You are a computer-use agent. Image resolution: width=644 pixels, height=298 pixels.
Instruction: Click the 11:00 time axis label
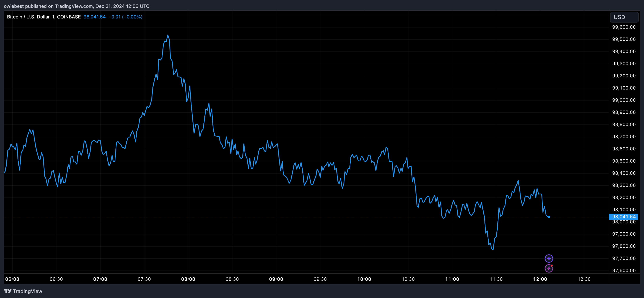click(452, 279)
